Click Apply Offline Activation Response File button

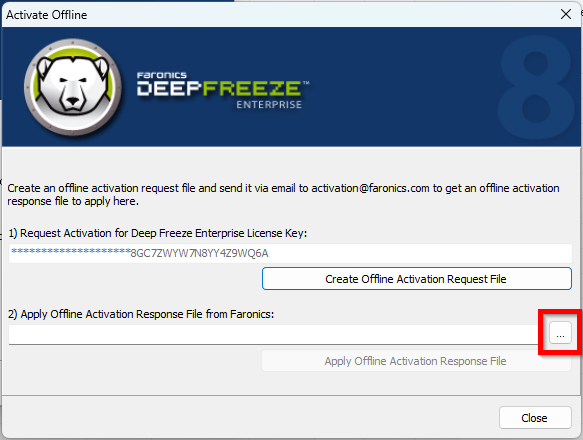[x=416, y=361]
